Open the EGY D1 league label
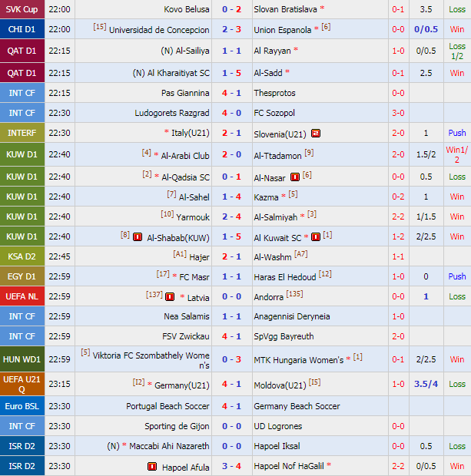Screen dimensions: 471x476 (x=22, y=276)
